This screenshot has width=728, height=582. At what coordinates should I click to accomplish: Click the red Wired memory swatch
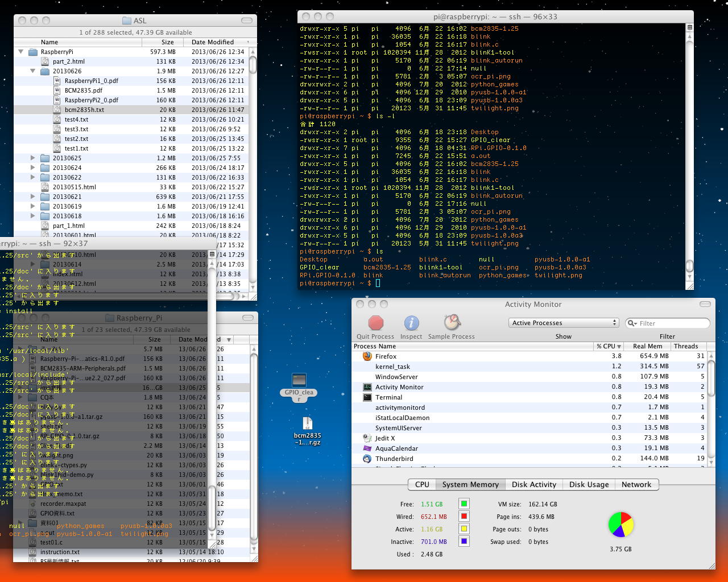464,517
